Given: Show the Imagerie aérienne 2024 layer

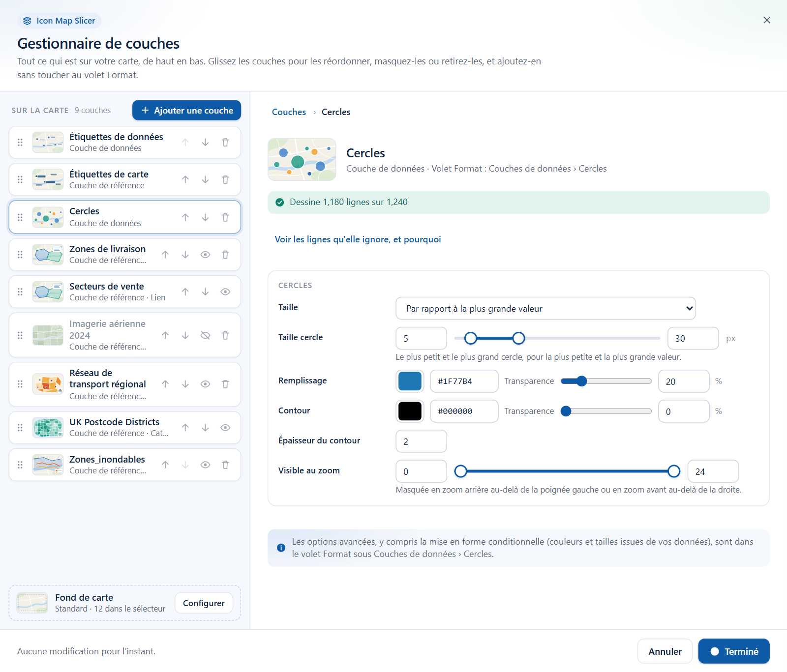Looking at the screenshot, I should click(205, 336).
